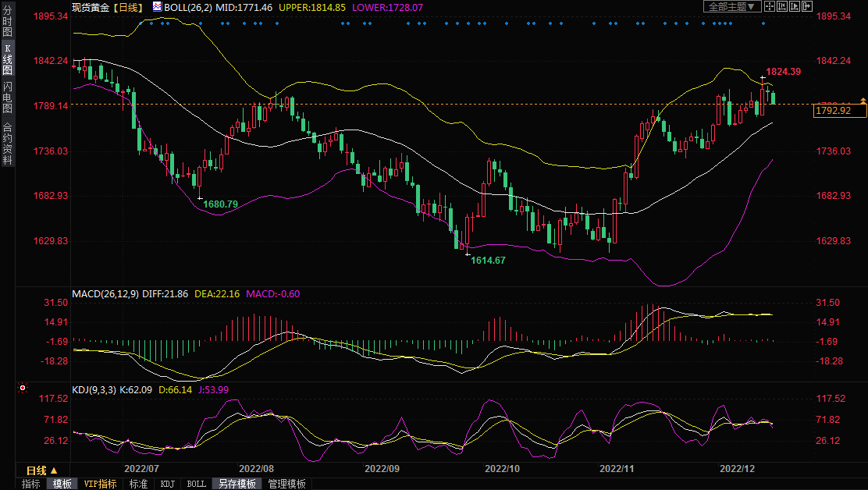Viewport: 868px width, 490px height.
Task: Toggle the 指标 indicator tab
Action: pyautogui.click(x=31, y=484)
